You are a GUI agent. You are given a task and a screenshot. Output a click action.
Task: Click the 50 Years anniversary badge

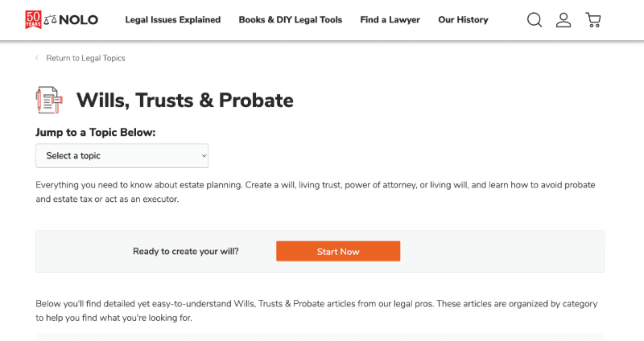click(33, 19)
